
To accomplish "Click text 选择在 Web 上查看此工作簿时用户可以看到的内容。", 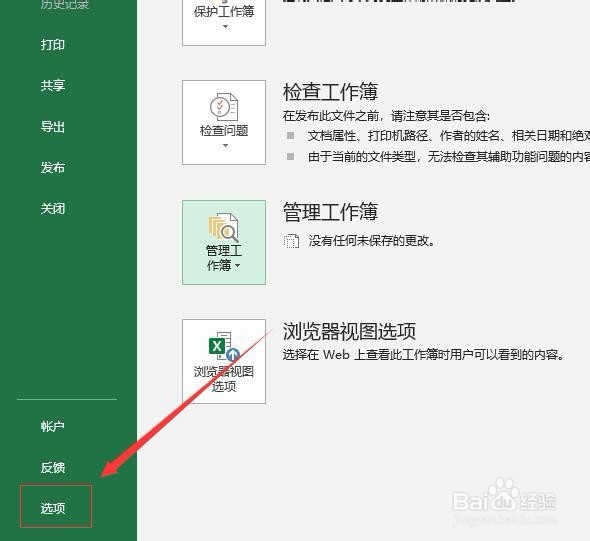I will coord(424,354).
